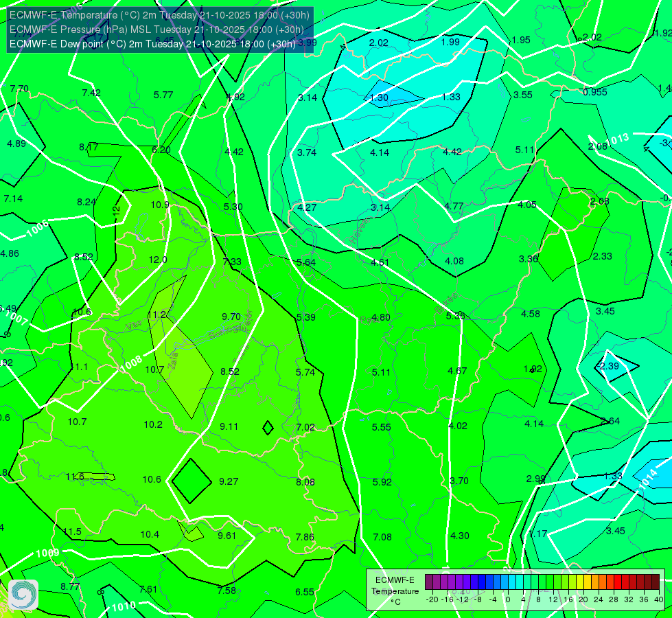This screenshot has width=672, height=618.
Task: Click the 10.2 dew point value
Action: [153, 424]
